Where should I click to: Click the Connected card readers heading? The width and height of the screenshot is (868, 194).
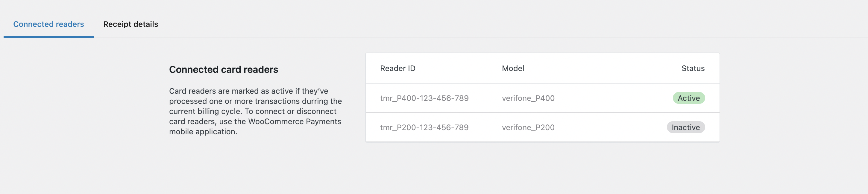pos(223,70)
